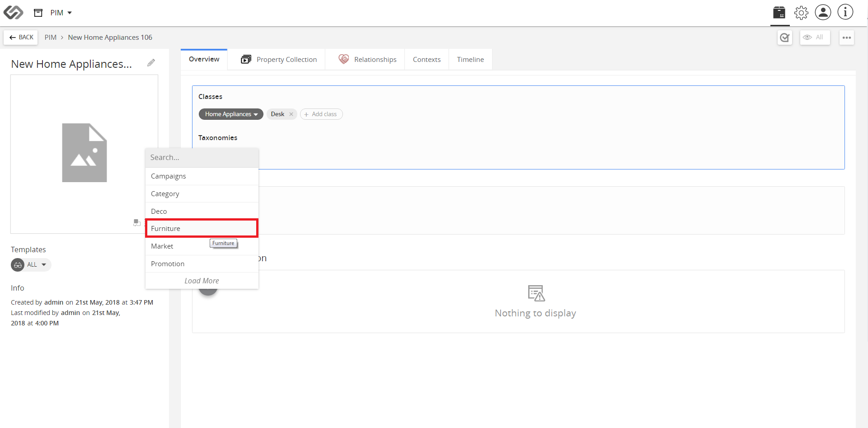868x428 pixels.
Task: Select Furniture from the taxonomy list
Action: [202, 229]
